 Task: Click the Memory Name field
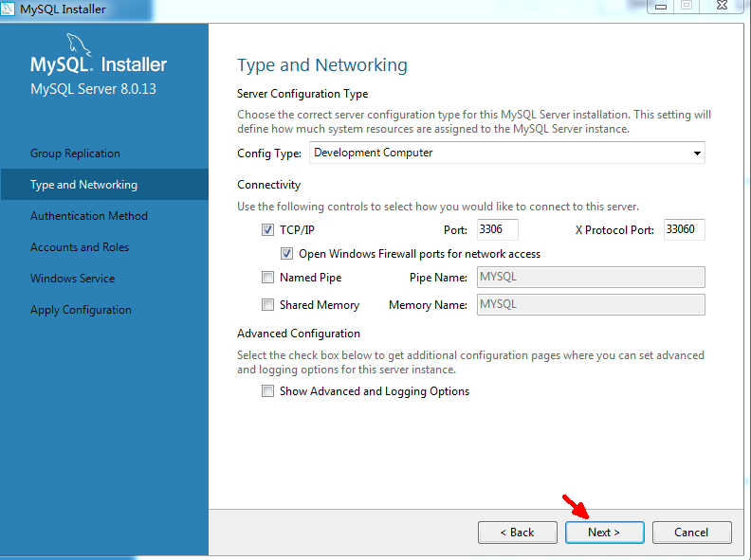coord(591,304)
